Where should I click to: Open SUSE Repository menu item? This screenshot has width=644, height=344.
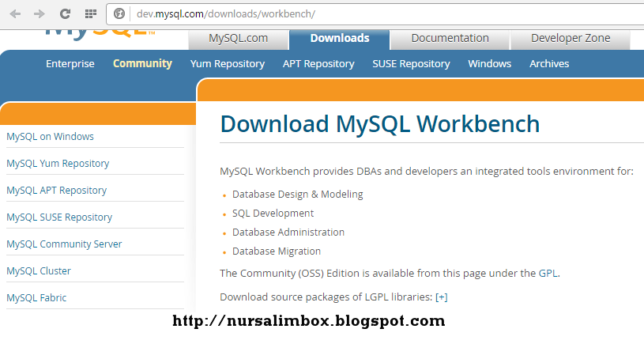411,64
